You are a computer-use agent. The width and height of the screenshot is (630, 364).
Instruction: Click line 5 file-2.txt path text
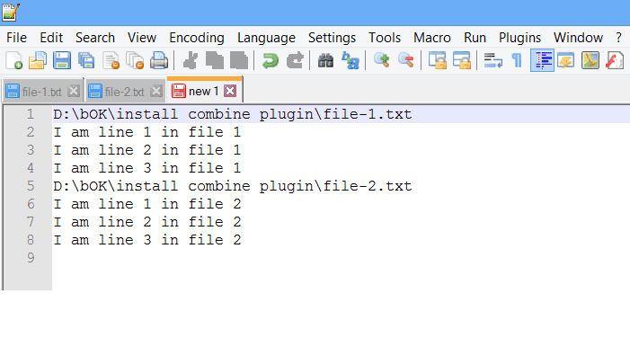(x=233, y=186)
